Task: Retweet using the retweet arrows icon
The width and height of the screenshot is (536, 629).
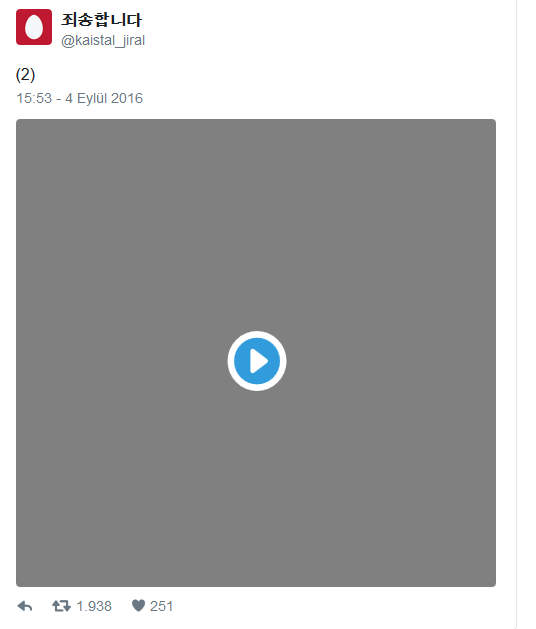Action: click(x=61, y=606)
